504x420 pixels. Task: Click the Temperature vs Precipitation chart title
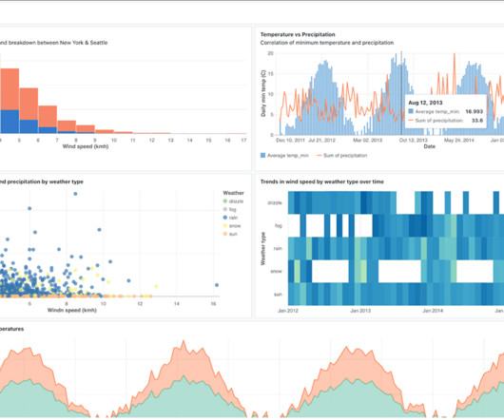pyautogui.click(x=298, y=34)
